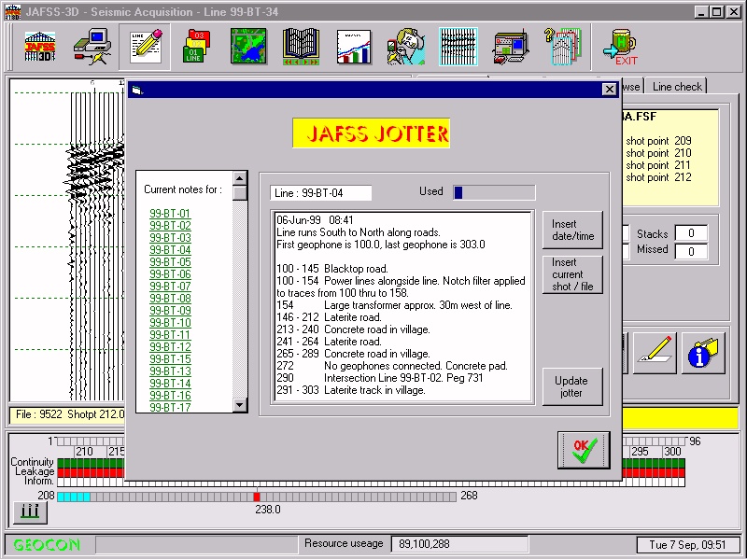The image size is (747, 560).
Task: Open notes for line 99-BT-16
Action: [170, 396]
